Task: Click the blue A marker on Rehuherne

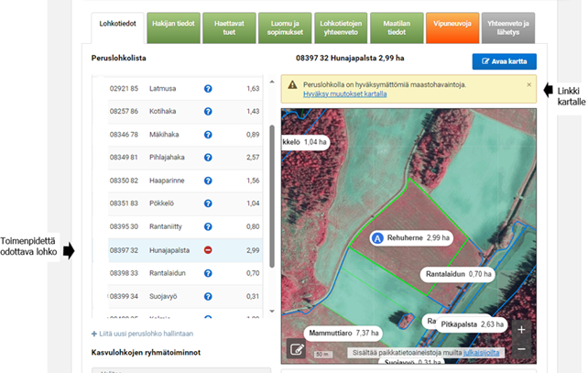Action: (x=376, y=237)
